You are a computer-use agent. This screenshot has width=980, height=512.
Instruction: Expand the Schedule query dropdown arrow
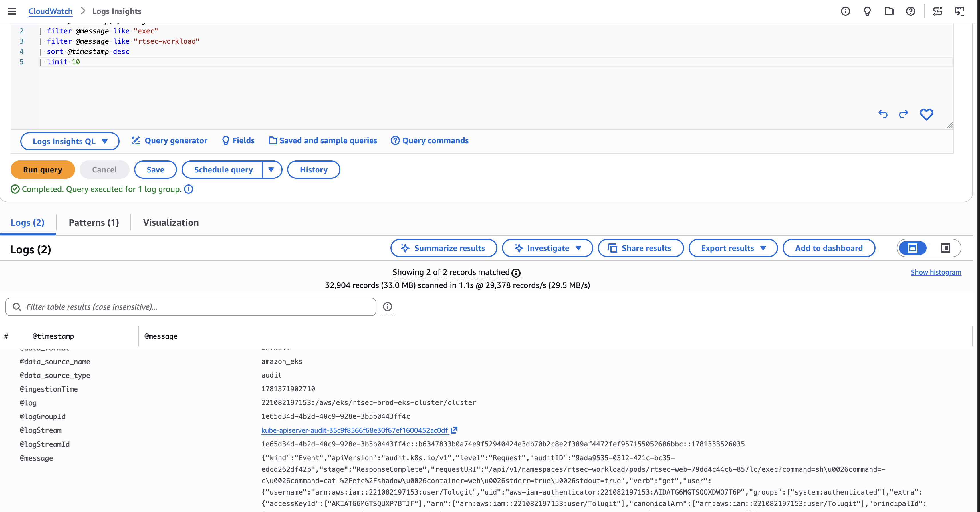point(272,170)
